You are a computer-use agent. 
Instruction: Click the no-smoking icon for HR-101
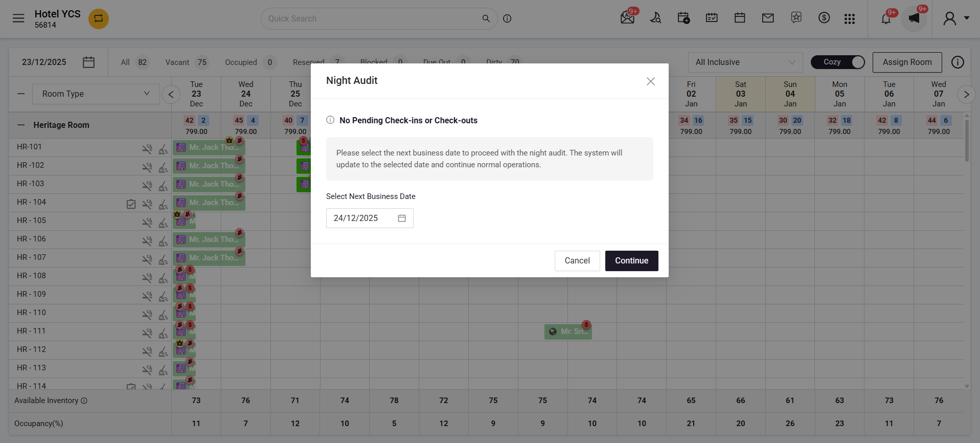coord(147,149)
